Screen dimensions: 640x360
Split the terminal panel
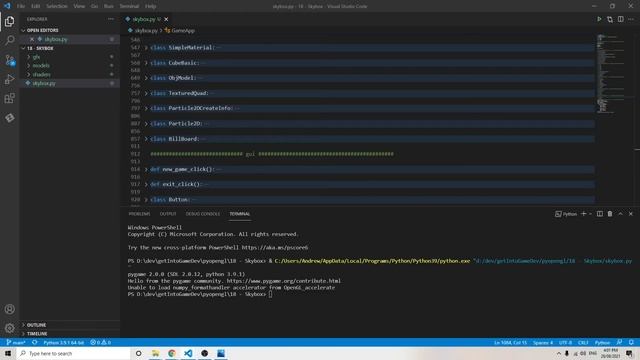pos(600,214)
